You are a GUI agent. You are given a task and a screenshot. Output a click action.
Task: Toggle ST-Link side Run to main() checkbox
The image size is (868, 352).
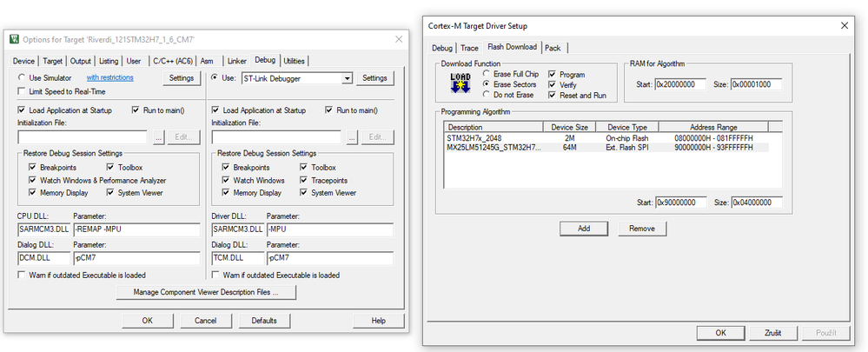329,110
